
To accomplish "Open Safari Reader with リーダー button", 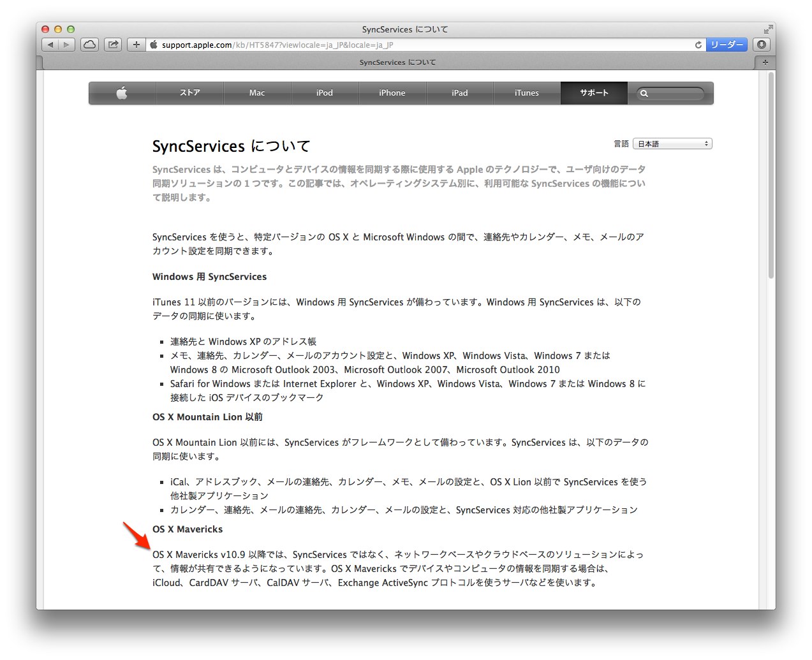I will click(727, 45).
